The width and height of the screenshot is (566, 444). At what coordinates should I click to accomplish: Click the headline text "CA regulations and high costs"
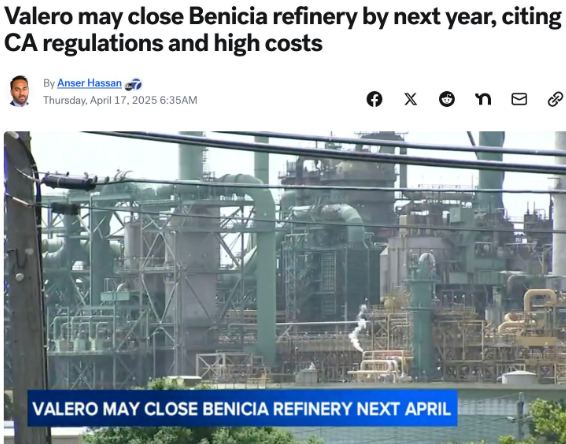(x=163, y=44)
